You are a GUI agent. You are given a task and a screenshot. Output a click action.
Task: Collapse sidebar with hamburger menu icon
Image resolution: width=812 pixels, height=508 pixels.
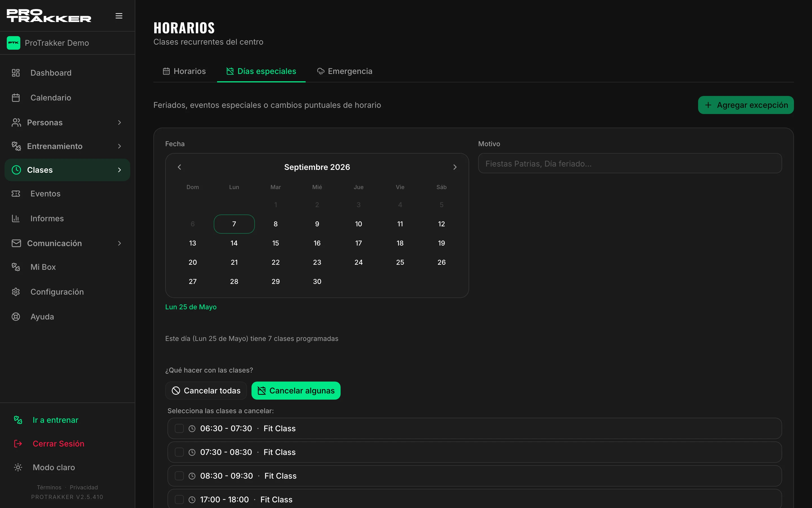[119, 16]
